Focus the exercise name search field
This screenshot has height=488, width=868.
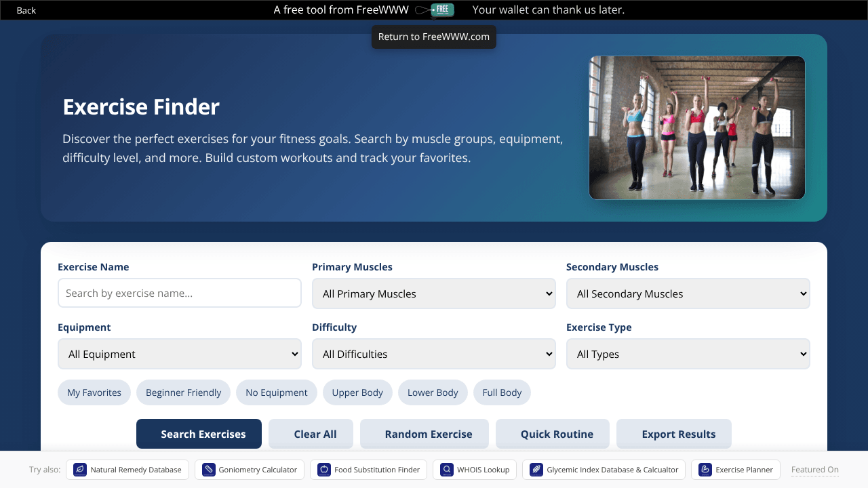(180, 293)
